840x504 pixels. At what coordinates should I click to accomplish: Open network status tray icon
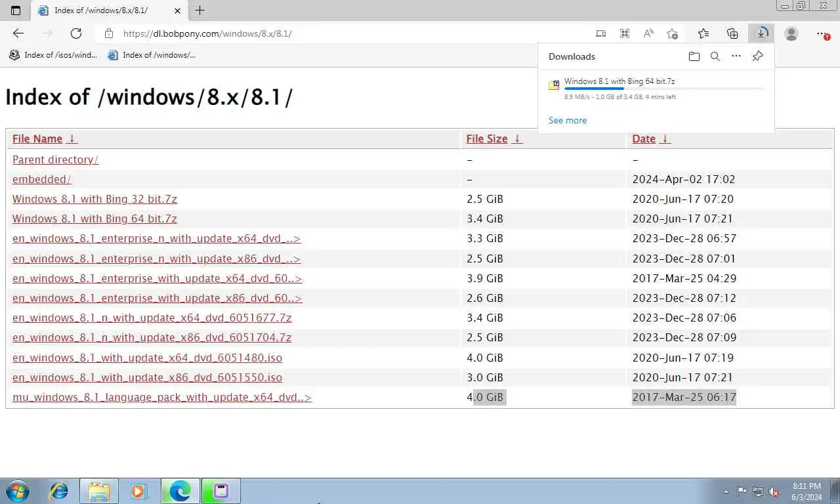point(758,492)
